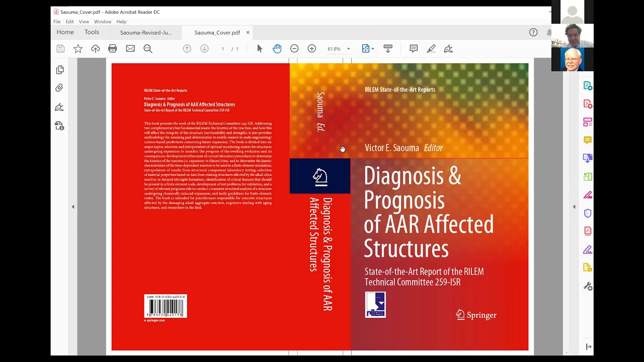The width and height of the screenshot is (644, 362).
Task: Click the Springer logo on the front cover
Action: click(x=476, y=315)
